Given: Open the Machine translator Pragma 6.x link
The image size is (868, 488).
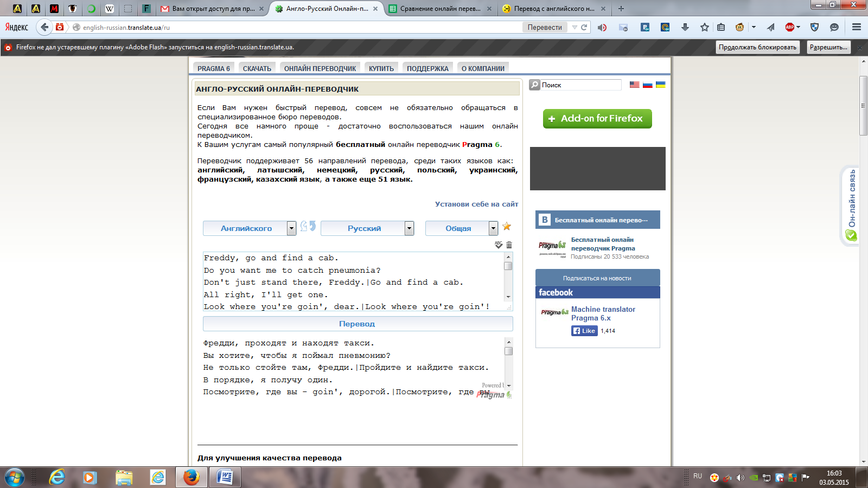Looking at the screenshot, I should tap(603, 313).
